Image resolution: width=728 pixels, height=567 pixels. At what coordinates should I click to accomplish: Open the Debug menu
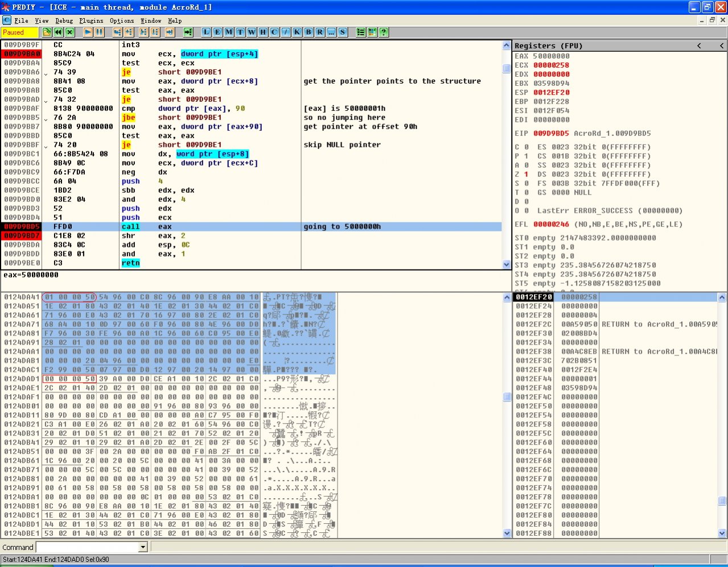pos(64,20)
